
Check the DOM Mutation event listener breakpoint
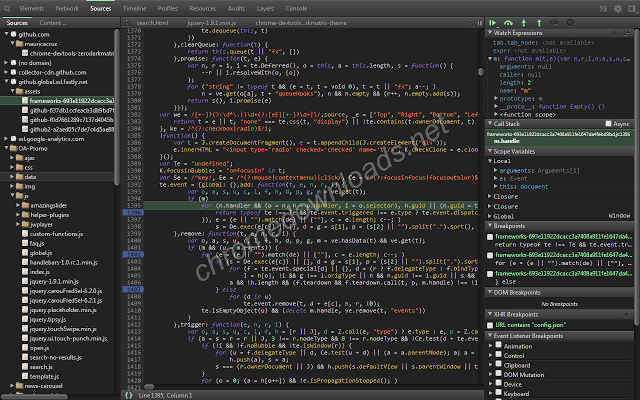pos(498,374)
